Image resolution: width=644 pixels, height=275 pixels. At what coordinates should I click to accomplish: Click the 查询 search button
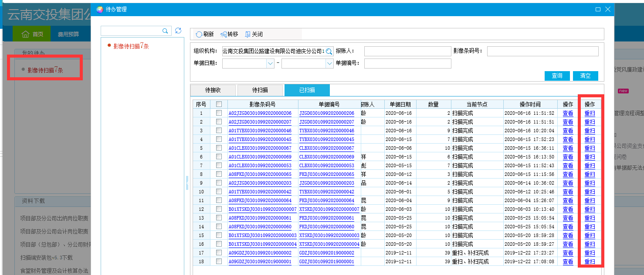[x=557, y=76]
